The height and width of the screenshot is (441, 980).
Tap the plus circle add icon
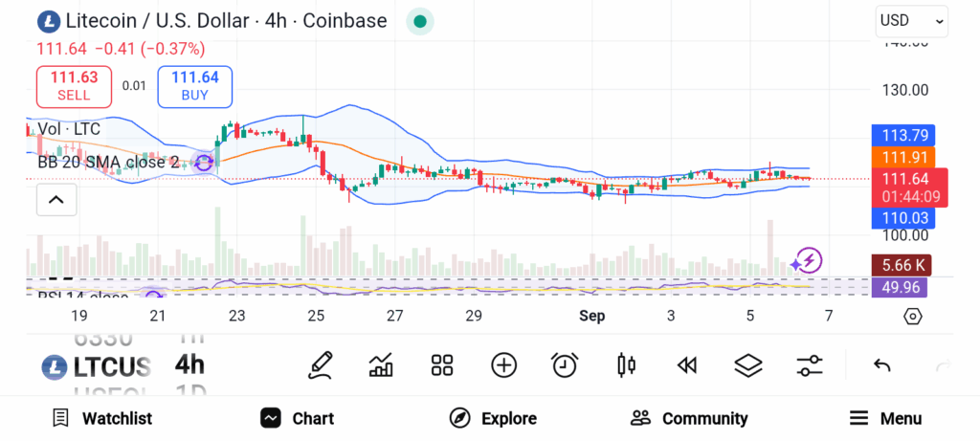click(x=503, y=364)
